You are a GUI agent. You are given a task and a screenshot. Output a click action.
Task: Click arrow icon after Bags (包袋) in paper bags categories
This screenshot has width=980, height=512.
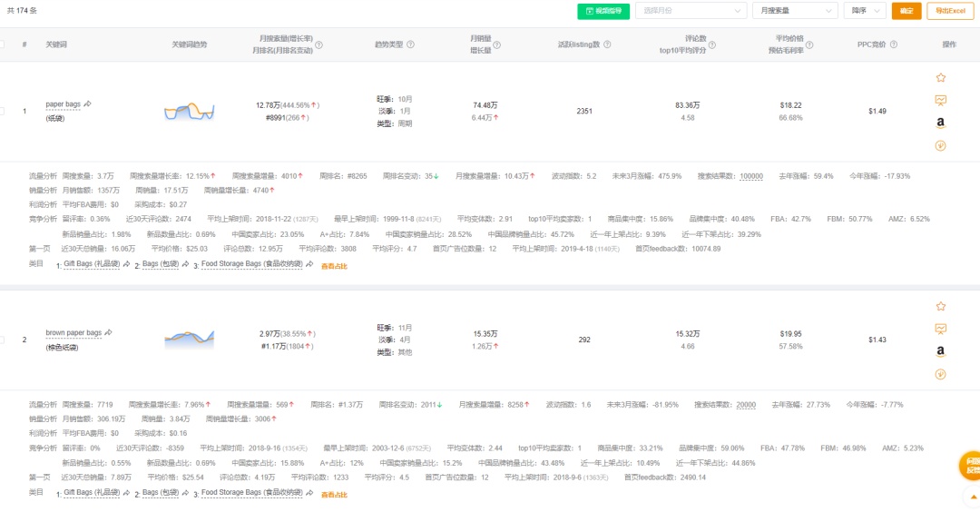pyautogui.click(x=185, y=264)
